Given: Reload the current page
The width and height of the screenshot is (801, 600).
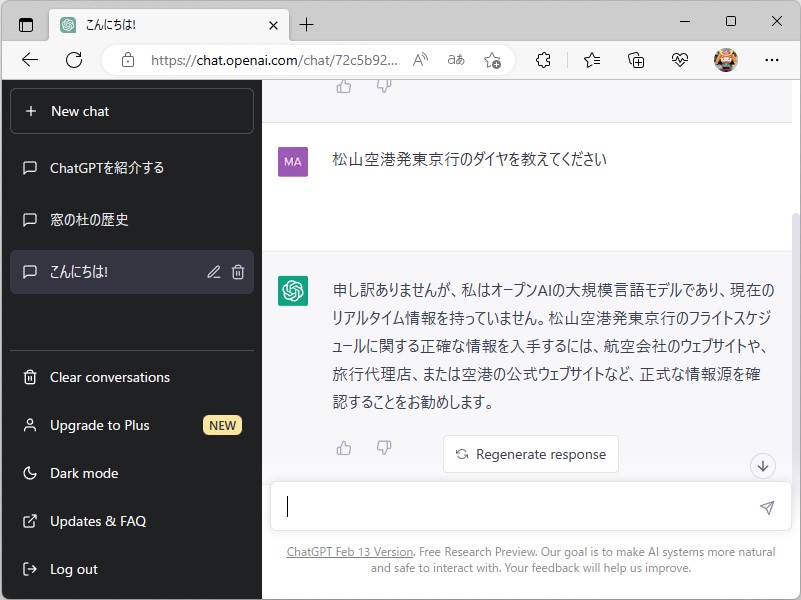Looking at the screenshot, I should pyautogui.click(x=73, y=60).
